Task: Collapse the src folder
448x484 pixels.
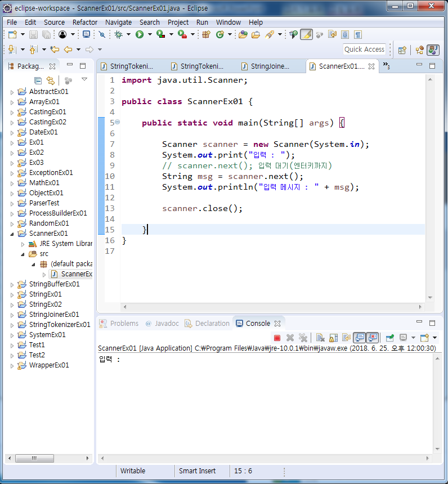Action: pos(23,254)
